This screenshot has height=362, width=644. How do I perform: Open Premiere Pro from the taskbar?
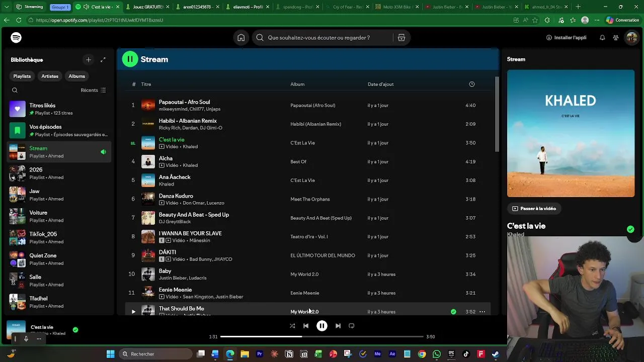click(260, 354)
